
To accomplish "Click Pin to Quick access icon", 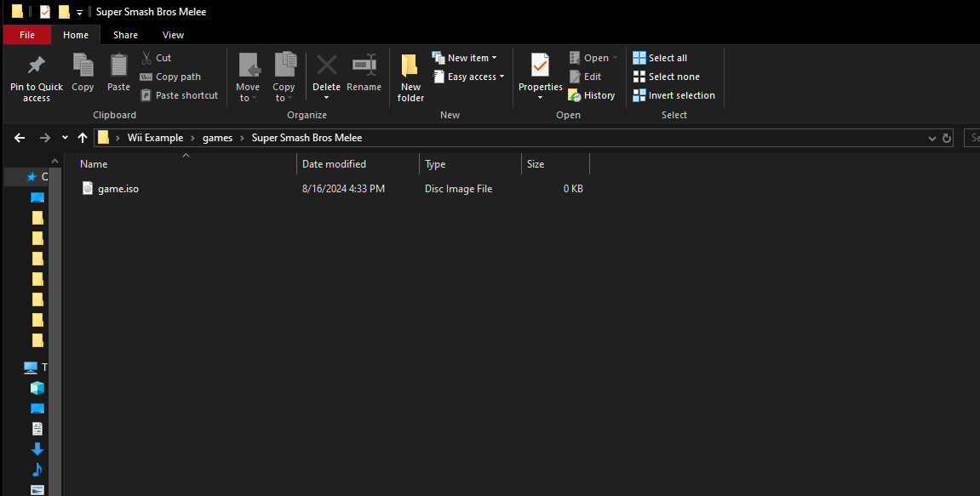I will point(37,65).
